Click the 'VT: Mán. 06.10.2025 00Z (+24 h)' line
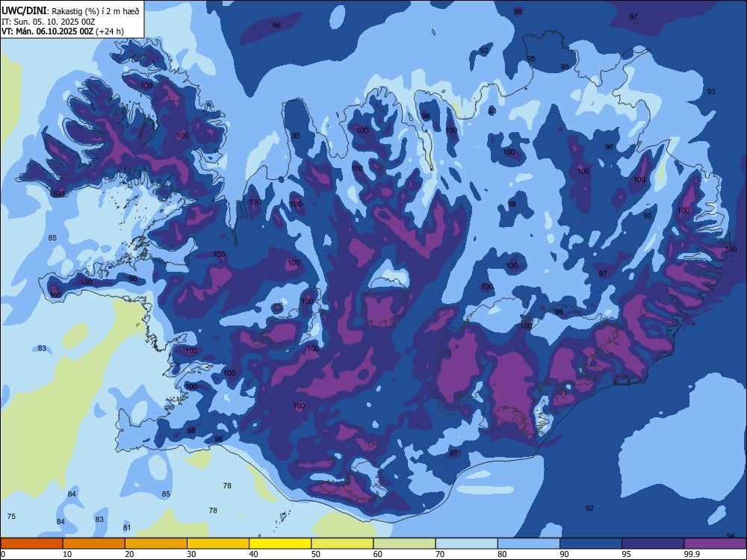Viewport: 747px width, 560px height. click(63, 31)
